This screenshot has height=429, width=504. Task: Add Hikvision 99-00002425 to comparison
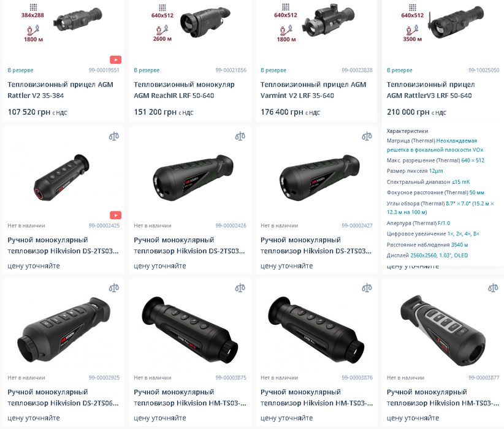(114, 136)
